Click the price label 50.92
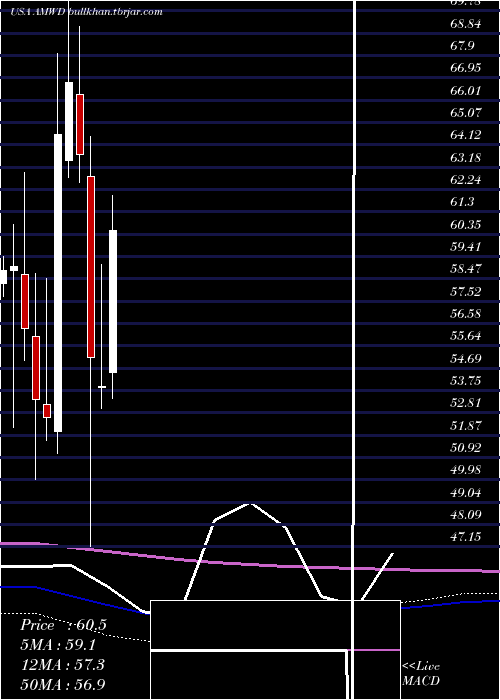The image size is (500, 700). click(466, 448)
